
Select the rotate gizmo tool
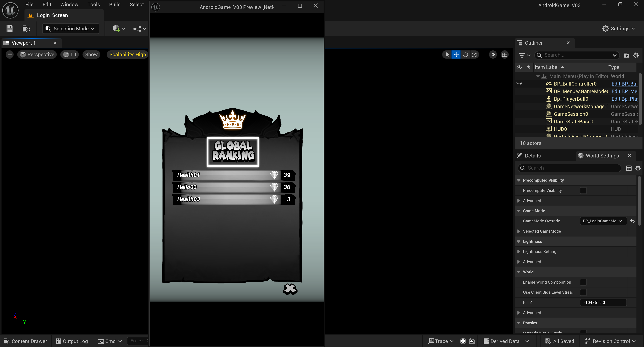[x=465, y=55]
